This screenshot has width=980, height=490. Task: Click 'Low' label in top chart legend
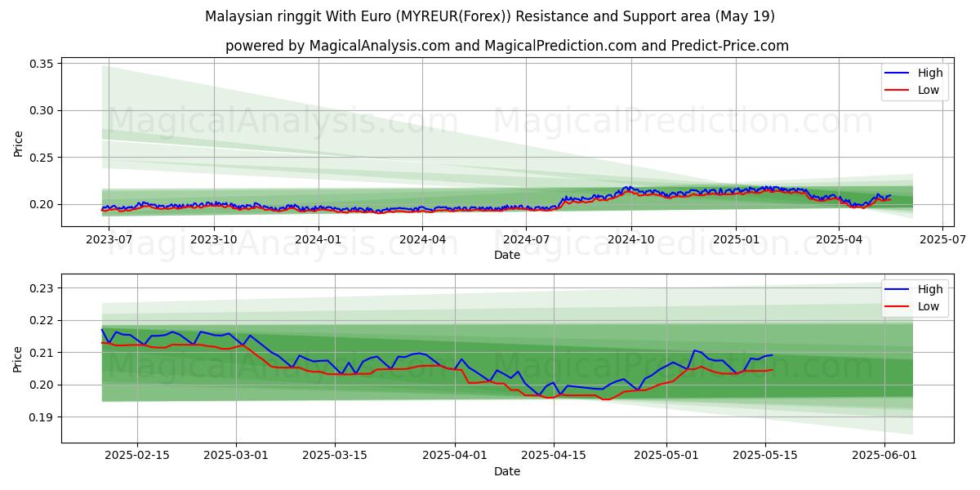click(929, 90)
